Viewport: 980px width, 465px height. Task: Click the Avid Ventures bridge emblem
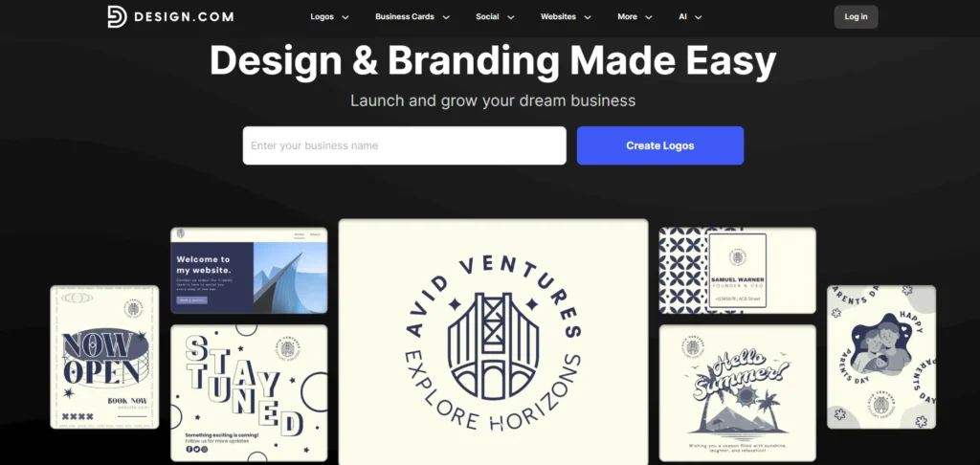point(493,345)
